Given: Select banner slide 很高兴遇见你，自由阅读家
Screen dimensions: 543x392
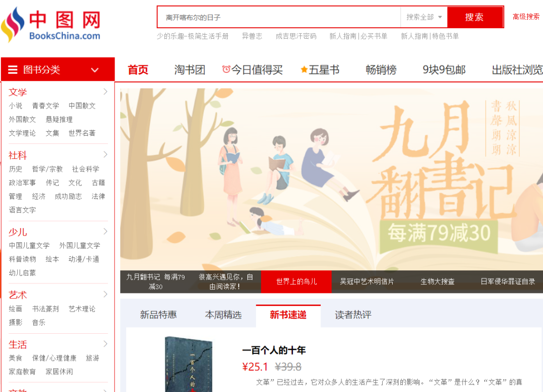Looking at the screenshot, I should (x=226, y=281).
